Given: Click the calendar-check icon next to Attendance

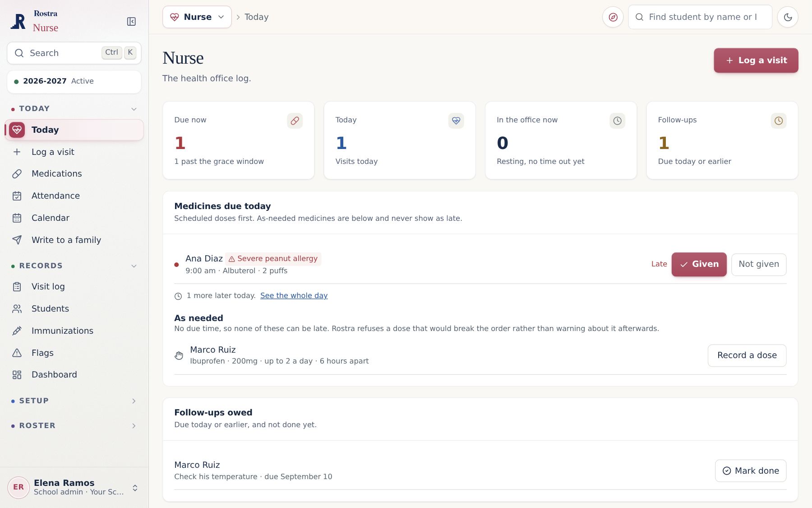Looking at the screenshot, I should (x=17, y=196).
